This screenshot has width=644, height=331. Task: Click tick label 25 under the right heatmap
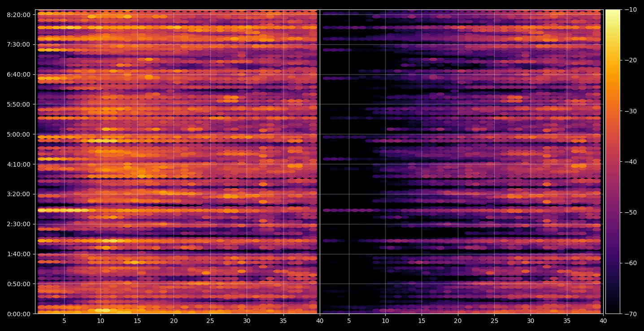pos(494,321)
